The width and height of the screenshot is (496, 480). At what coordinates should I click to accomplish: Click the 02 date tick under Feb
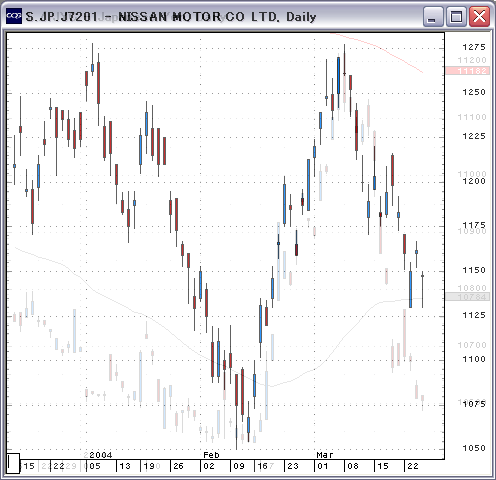(x=209, y=466)
